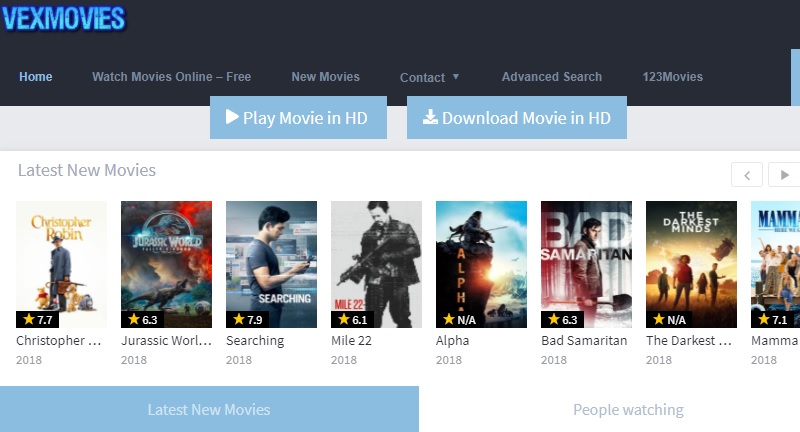Click the Bad Samaritan title link

584,341
